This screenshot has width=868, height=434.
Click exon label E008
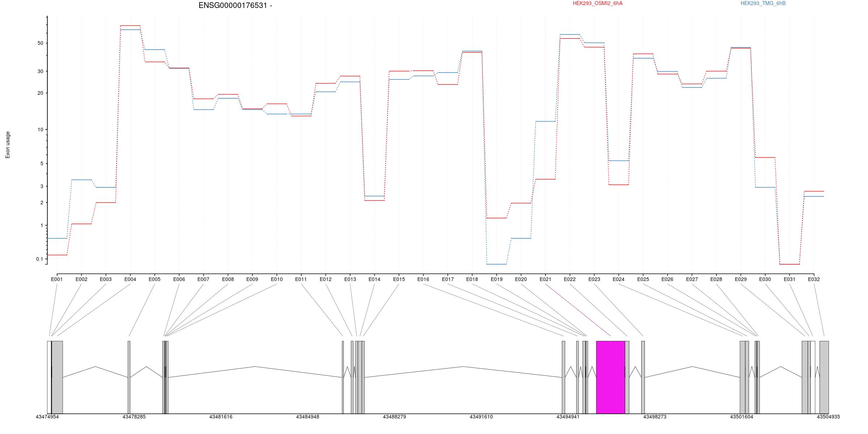point(228,279)
